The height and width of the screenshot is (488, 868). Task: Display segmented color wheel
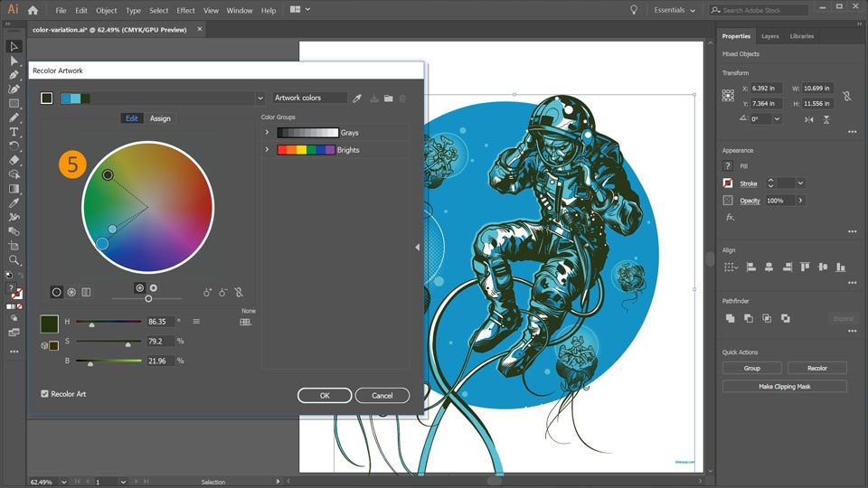(x=71, y=292)
